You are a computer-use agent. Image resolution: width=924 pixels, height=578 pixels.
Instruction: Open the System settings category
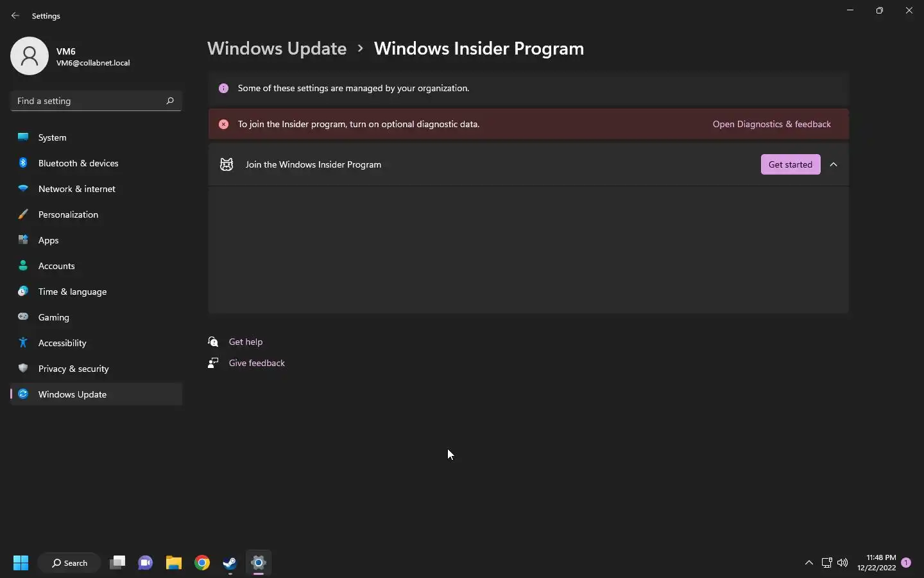point(96,137)
